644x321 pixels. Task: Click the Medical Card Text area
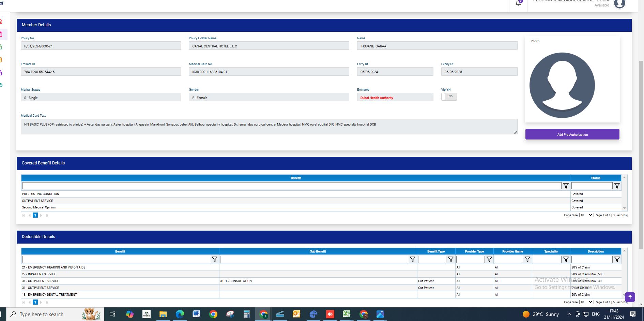coord(269,126)
